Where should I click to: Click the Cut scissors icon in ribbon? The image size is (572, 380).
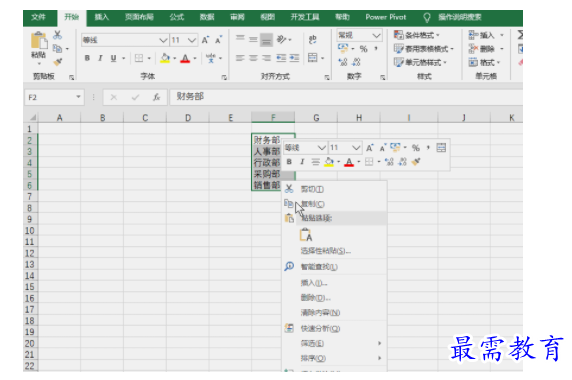coord(57,35)
